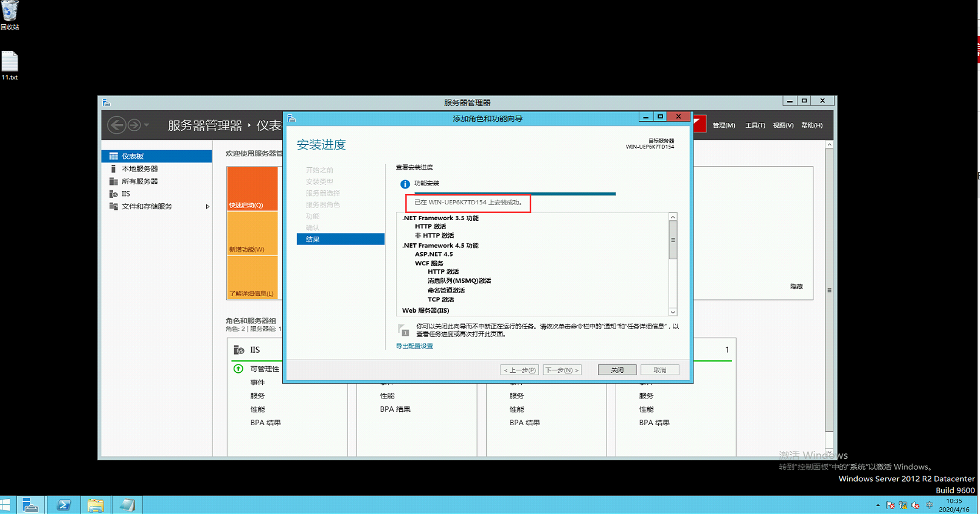
Task: Click '命名管道激活' in the results list
Action: [x=446, y=290]
